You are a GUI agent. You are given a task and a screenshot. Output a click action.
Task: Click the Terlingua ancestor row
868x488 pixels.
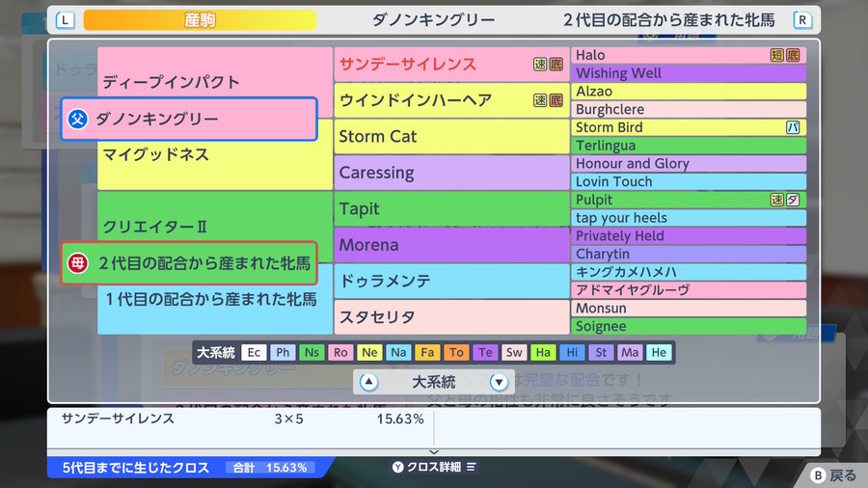click(x=689, y=146)
